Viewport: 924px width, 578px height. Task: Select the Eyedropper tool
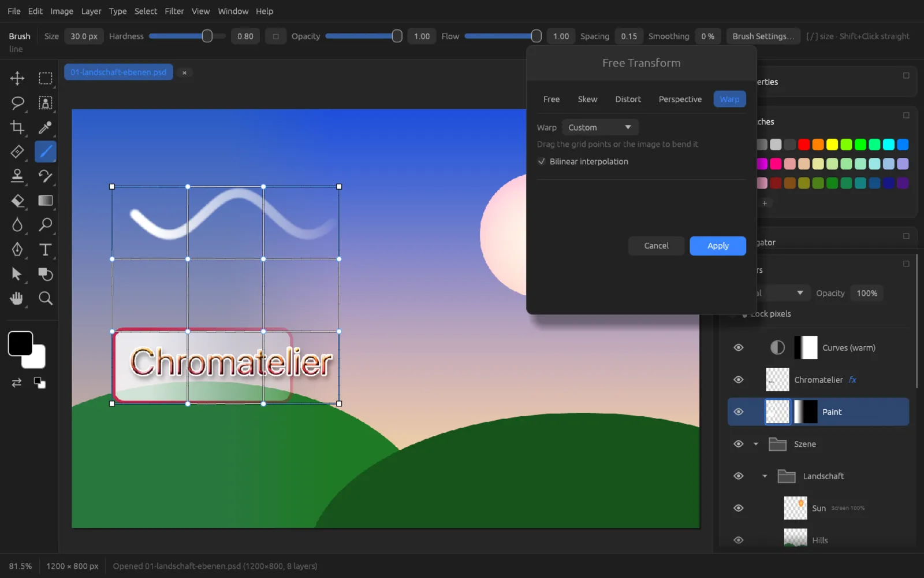click(x=45, y=127)
